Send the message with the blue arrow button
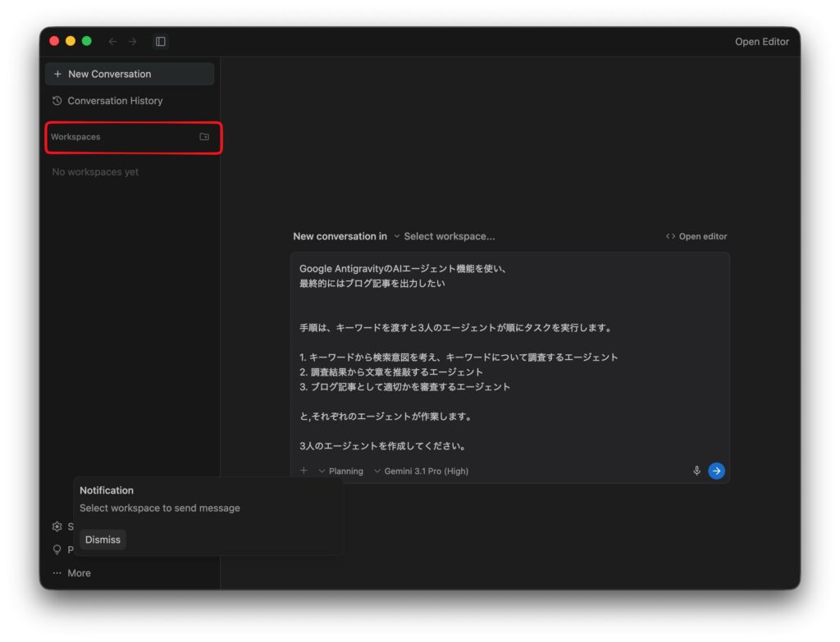Screen dimensions: 840x642 pyautogui.click(x=716, y=471)
